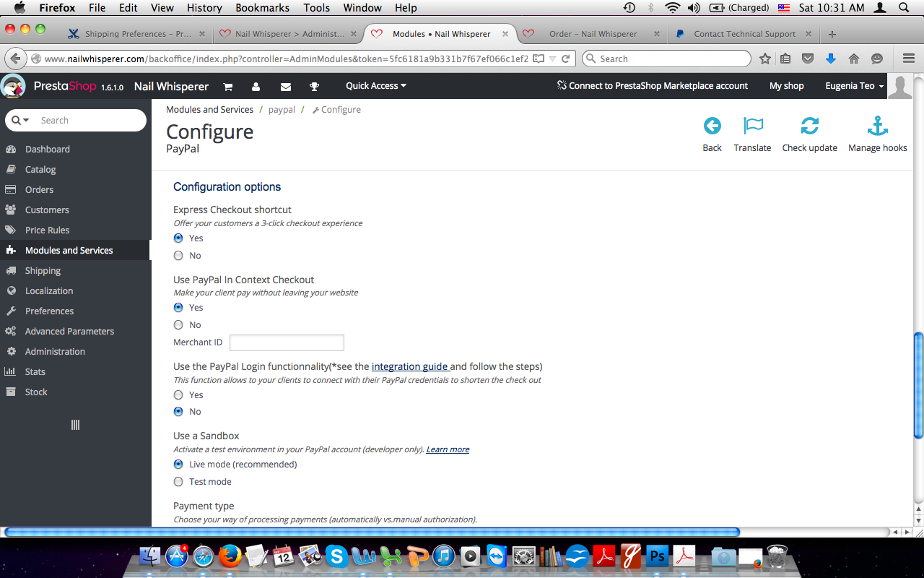Choose Test mode for Sandbox
This screenshot has height=578, width=924.
coord(178,481)
